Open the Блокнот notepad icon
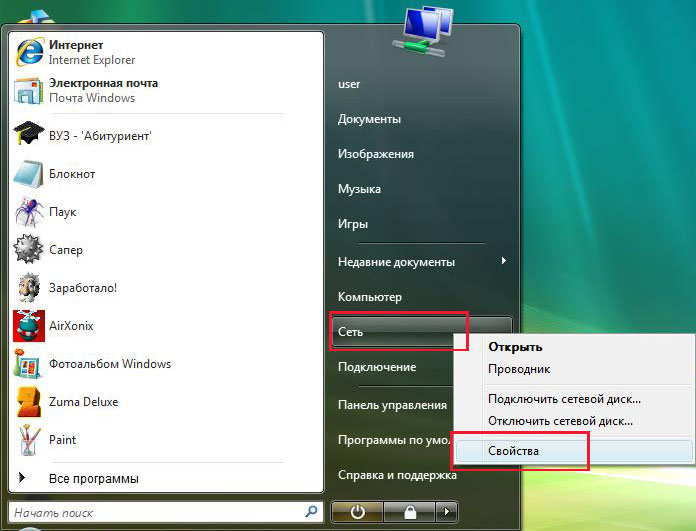696x531 pixels. click(x=28, y=174)
